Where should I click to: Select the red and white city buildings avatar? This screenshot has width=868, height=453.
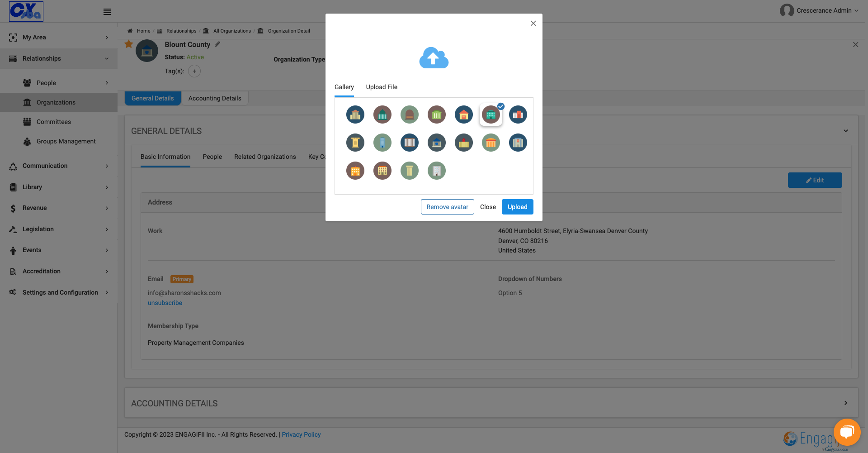click(x=518, y=114)
